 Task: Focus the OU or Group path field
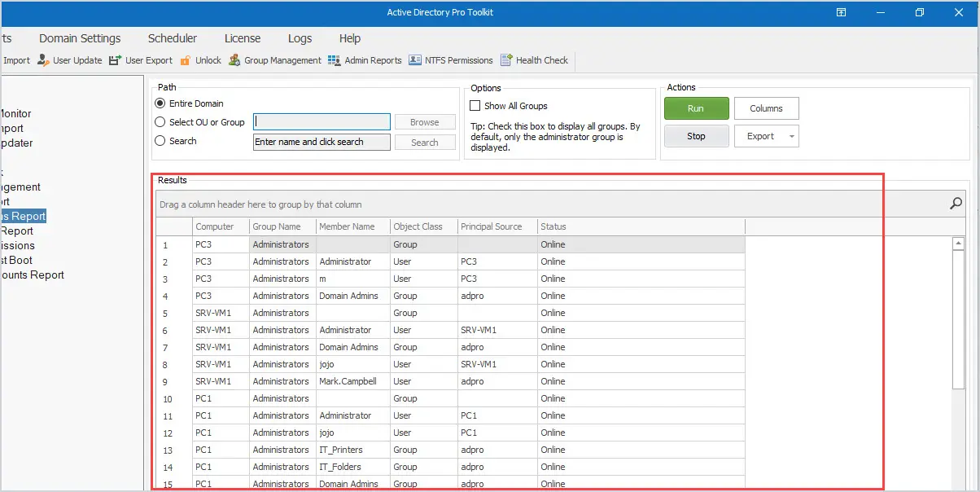point(322,122)
